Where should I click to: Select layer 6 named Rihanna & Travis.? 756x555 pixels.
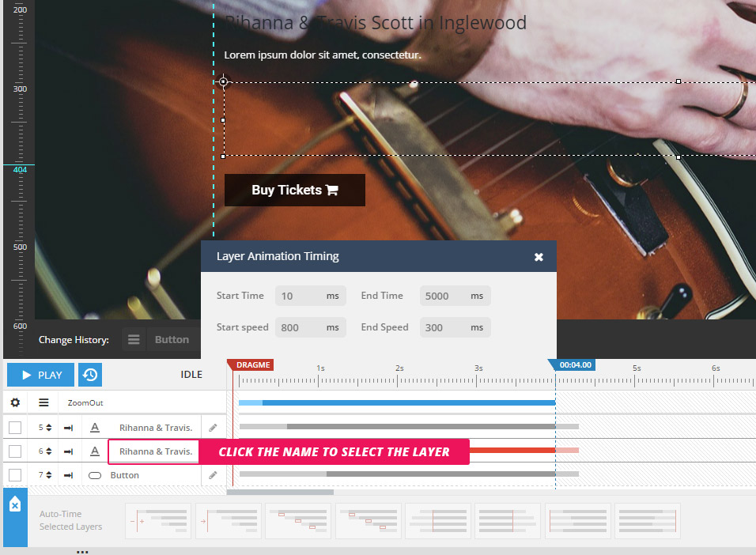pos(156,451)
